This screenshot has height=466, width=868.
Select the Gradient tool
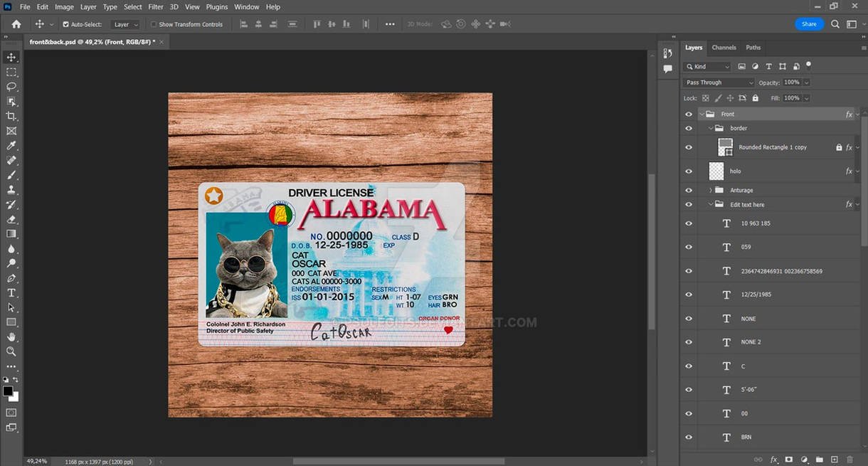pyautogui.click(x=11, y=233)
